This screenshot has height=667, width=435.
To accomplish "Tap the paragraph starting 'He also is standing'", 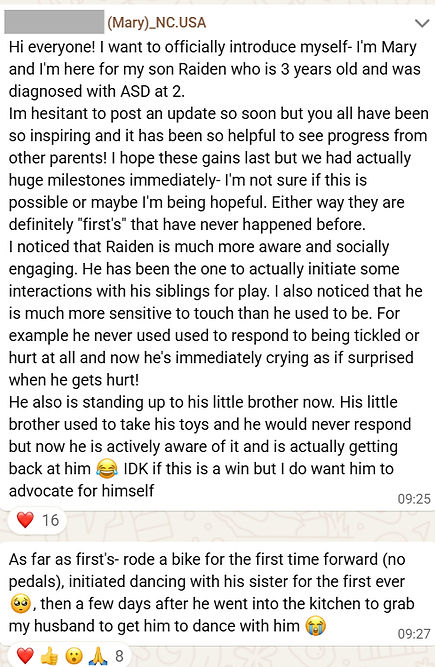I will [x=210, y=446].
